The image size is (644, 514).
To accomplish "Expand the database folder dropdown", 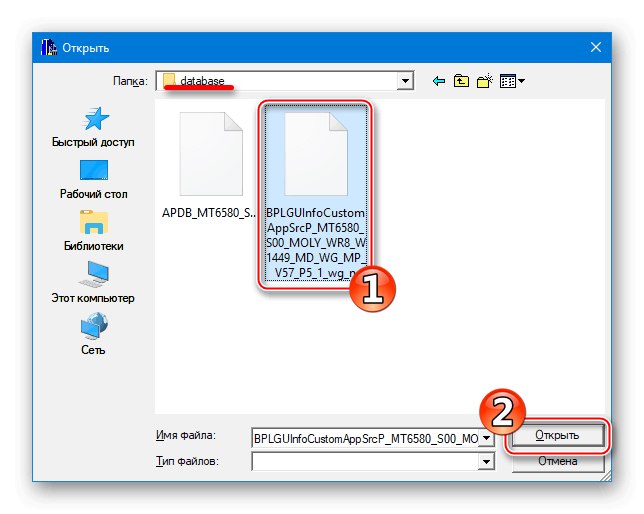I will point(405,81).
